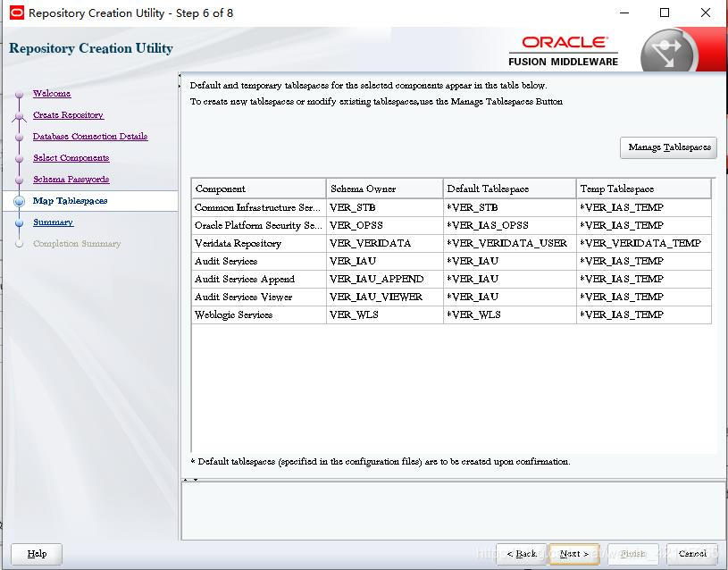Image resolution: width=728 pixels, height=570 pixels.
Task: Close the Repository Creation Utility window
Action: coord(706,13)
